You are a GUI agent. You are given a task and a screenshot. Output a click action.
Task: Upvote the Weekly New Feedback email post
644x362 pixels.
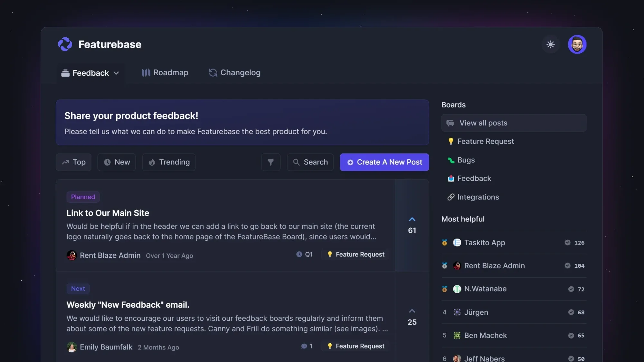(412, 311)
